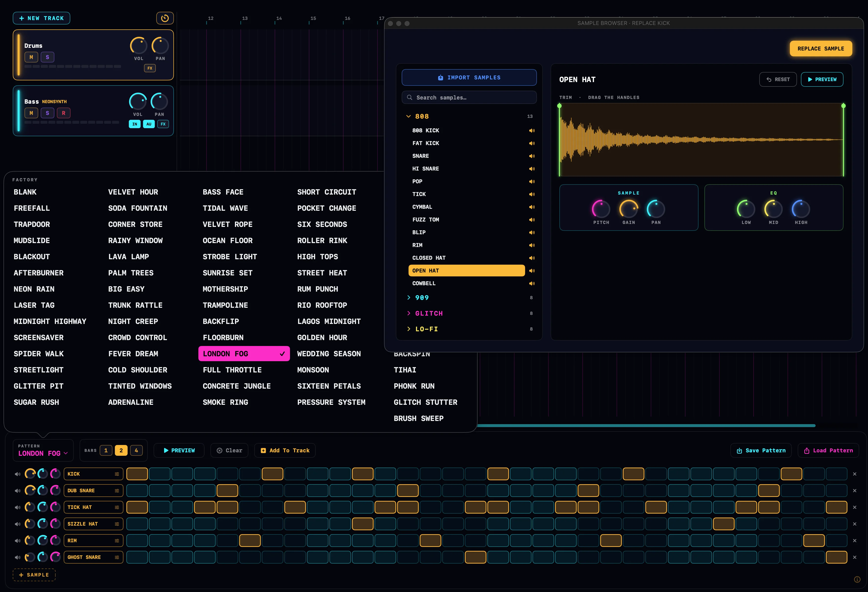This screenshot has width=868, height=592.
Task: Click the IMPORT SAMPLES button
Action: coord(469,77)
